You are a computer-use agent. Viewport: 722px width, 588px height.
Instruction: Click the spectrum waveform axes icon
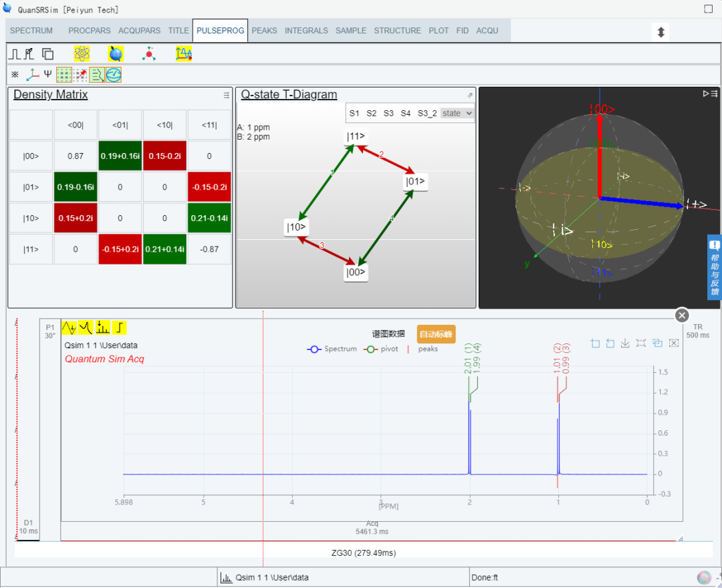tap(184, 54)
